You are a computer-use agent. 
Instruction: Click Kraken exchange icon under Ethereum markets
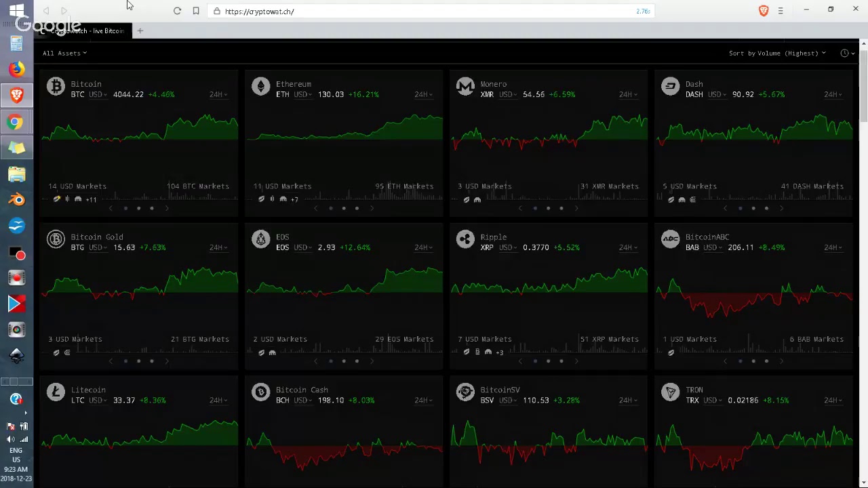click(283, 199)
